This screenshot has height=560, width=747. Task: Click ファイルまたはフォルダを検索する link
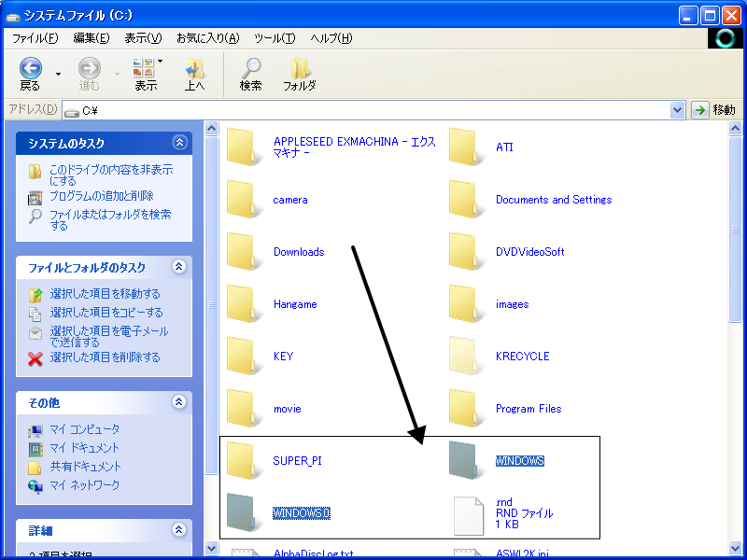110,220
